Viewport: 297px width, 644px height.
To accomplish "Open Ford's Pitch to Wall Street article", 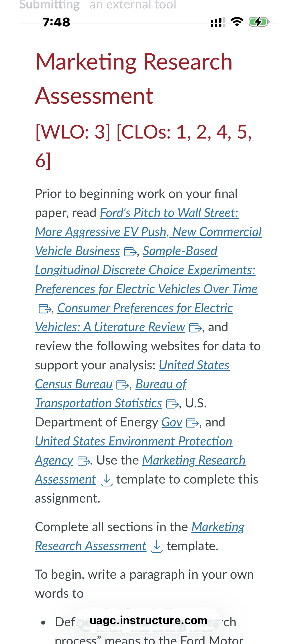I will (x=148, y=232).
